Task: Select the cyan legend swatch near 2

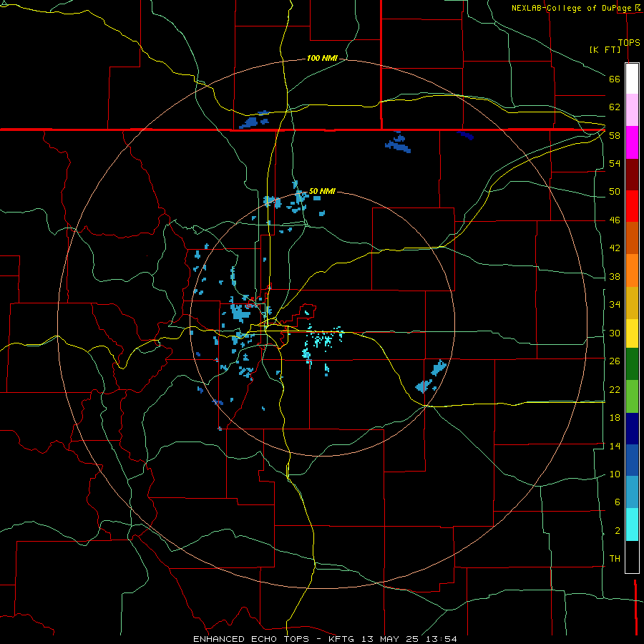Action: [x=632, y=525]
